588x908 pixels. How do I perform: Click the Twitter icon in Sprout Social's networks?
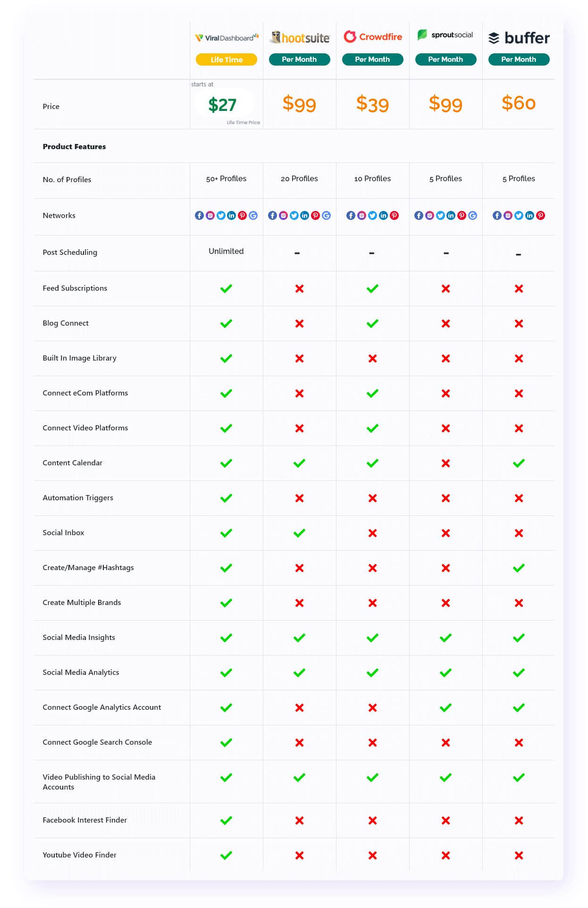[x=440, y=216]
